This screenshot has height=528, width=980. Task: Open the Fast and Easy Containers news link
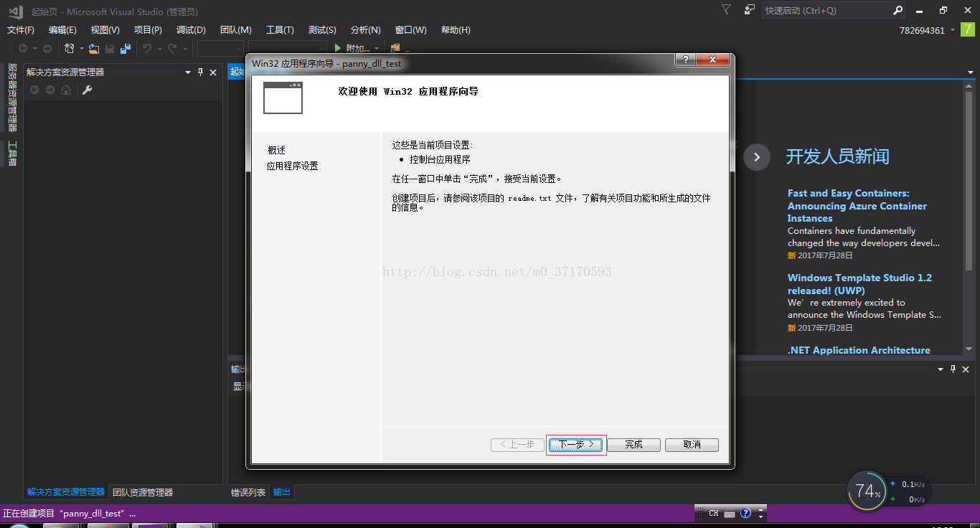[857, 206]
